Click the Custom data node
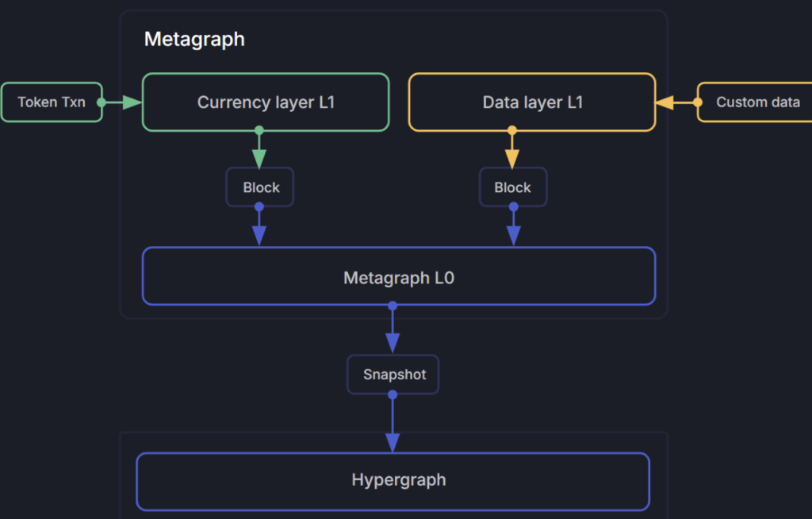The height and width of the screenshot is (519, 812). pos(757,102)
